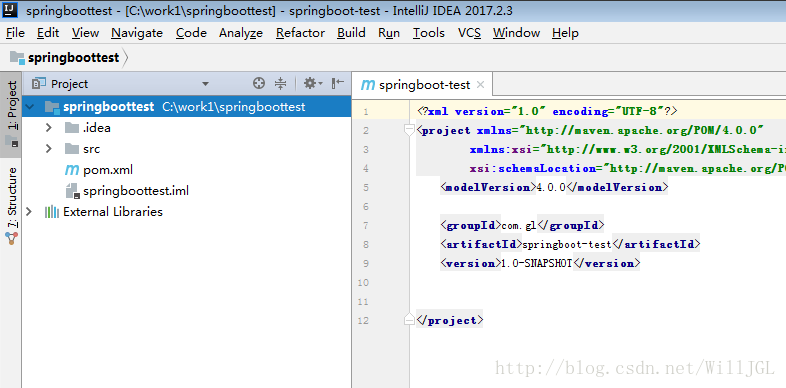This screenshot has width=786, height=388.
Task: Click the closing </project> tag
Action: pos(450,321)
